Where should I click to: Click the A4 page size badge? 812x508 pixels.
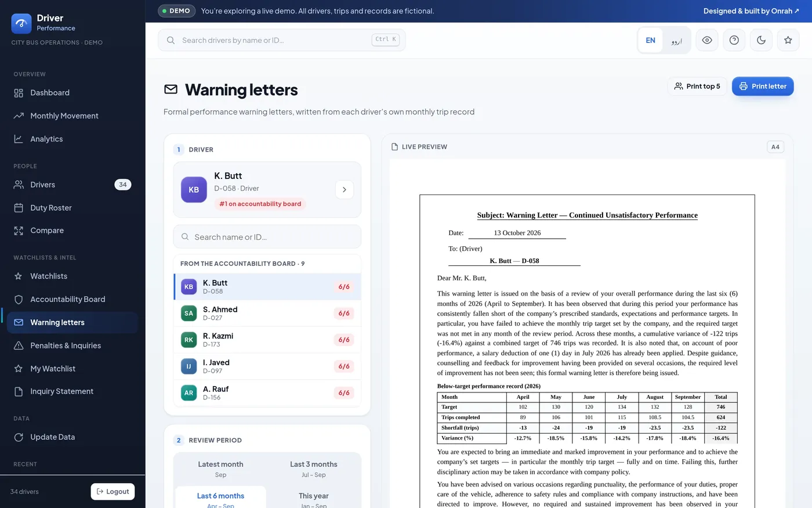tap(775, 147)
